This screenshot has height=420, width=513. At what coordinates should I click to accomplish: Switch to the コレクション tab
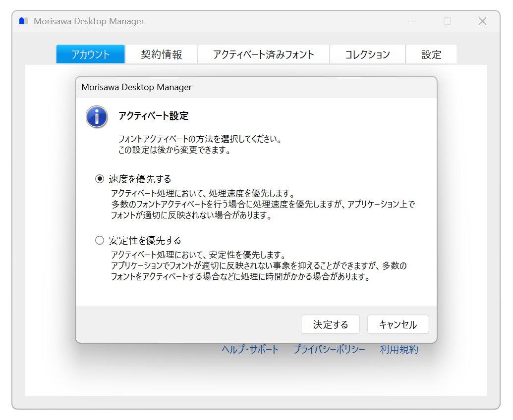click(367, 54)
